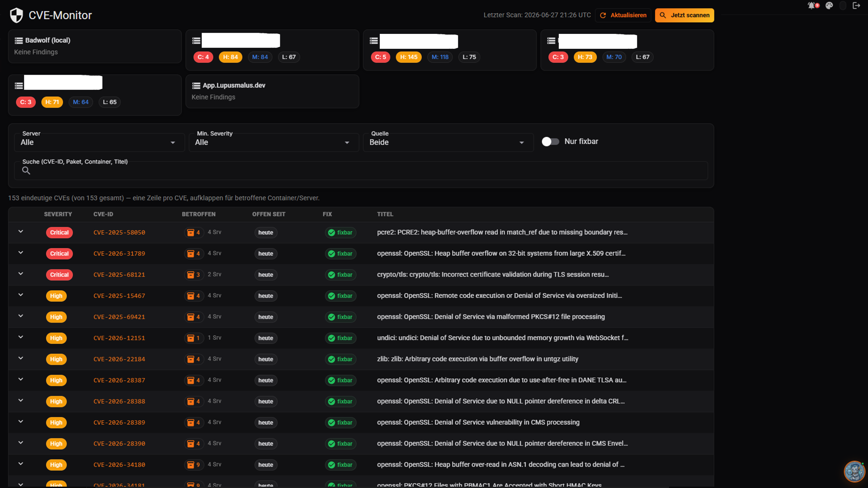Image resolution: width=868 pixels, height=488 pixels.
Task: Click the logout arrow icon
Action: pyautogui.click(x=856, y=5)
